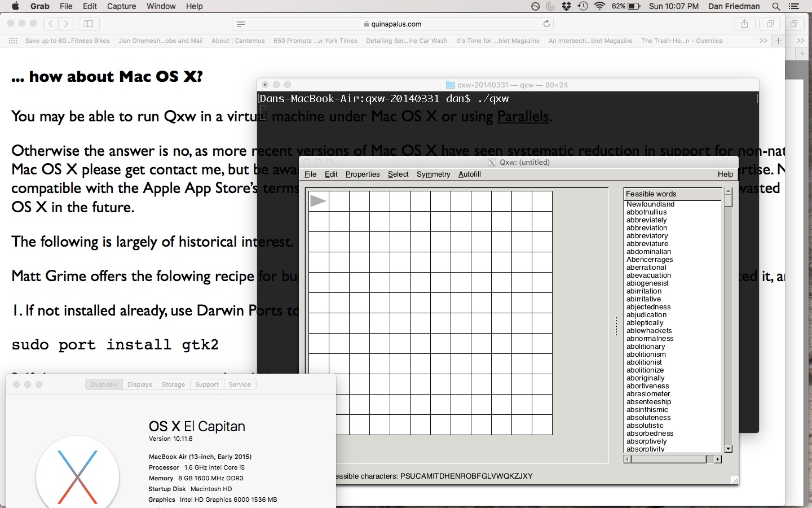Open Qxw Properties menu
Image resolution: width=812 pixels, height=508 pixels.
363,174
